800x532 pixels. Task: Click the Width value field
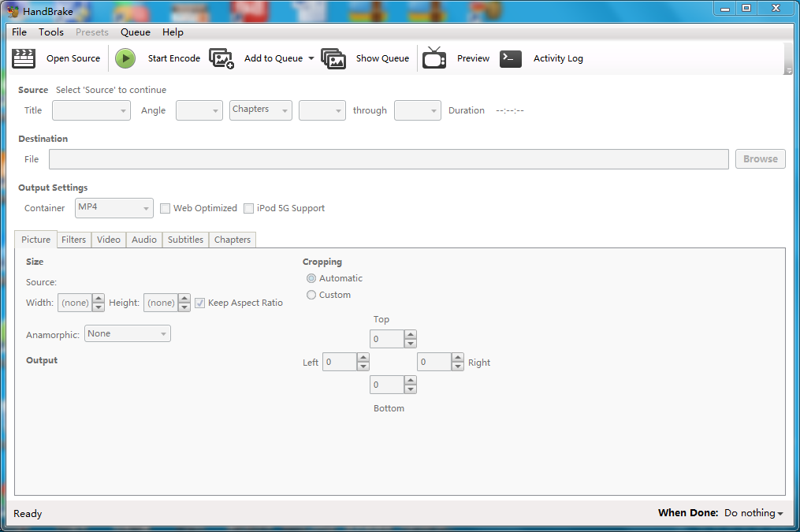(75, 303)
